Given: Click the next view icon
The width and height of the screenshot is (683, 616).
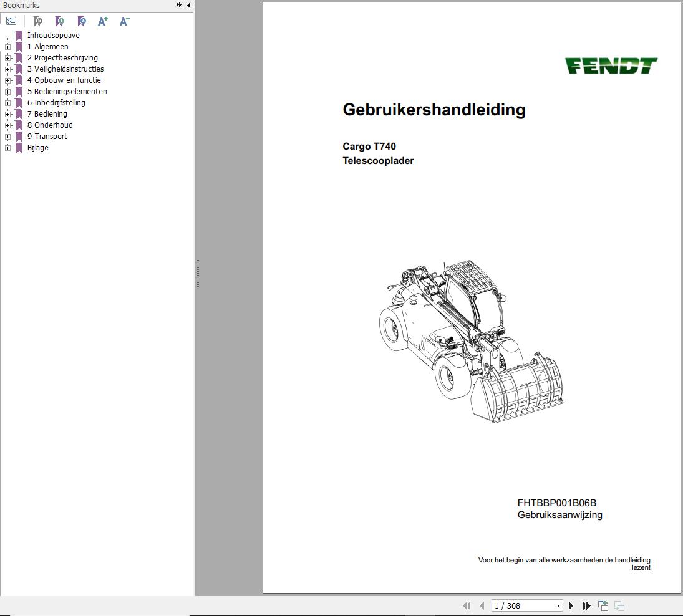Looking at the screenshot, I should [x=619, y=605].
